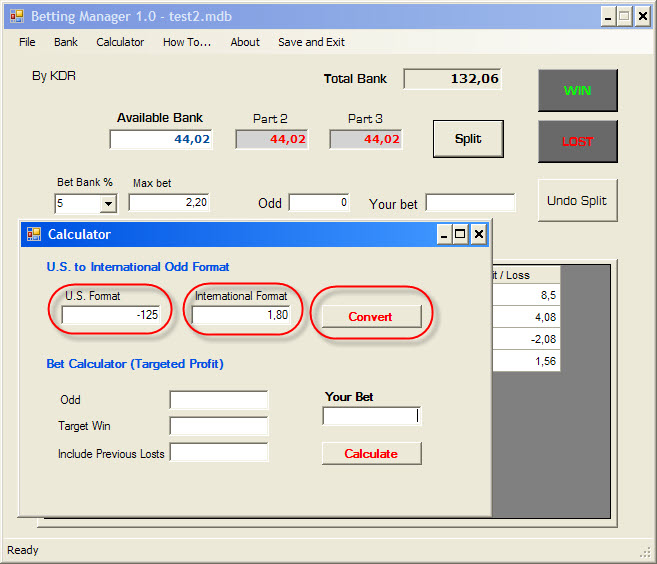
Task: Minimize the Betting Manager main window
Action: [607, 16]
